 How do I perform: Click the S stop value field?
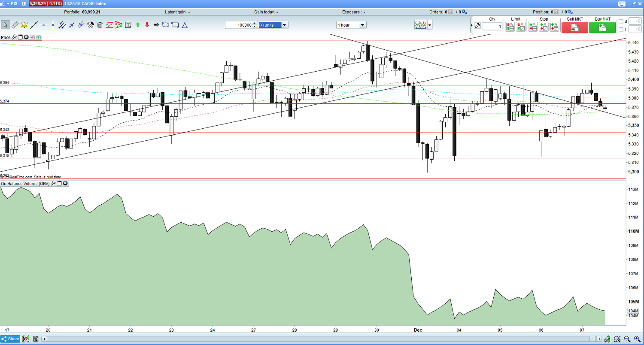pos(635,21)
